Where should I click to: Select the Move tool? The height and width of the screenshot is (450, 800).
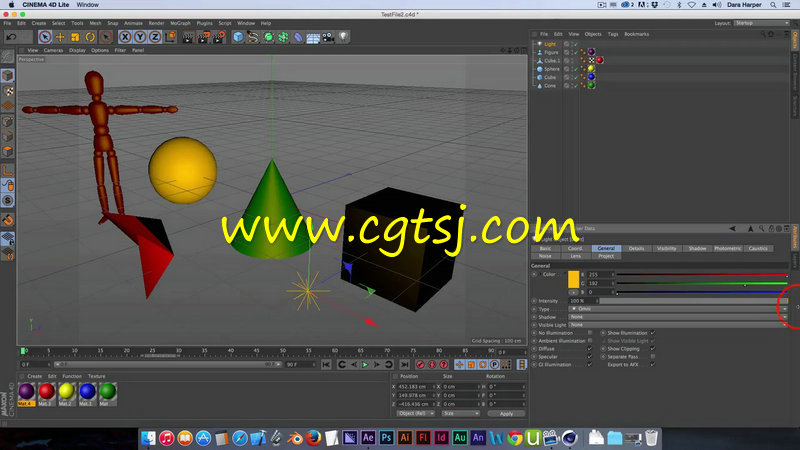[60, 37]
